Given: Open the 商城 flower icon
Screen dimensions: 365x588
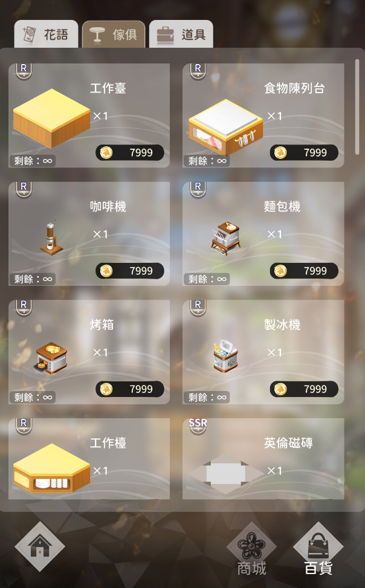Looking at the screenshot, I should pos(252,549).
